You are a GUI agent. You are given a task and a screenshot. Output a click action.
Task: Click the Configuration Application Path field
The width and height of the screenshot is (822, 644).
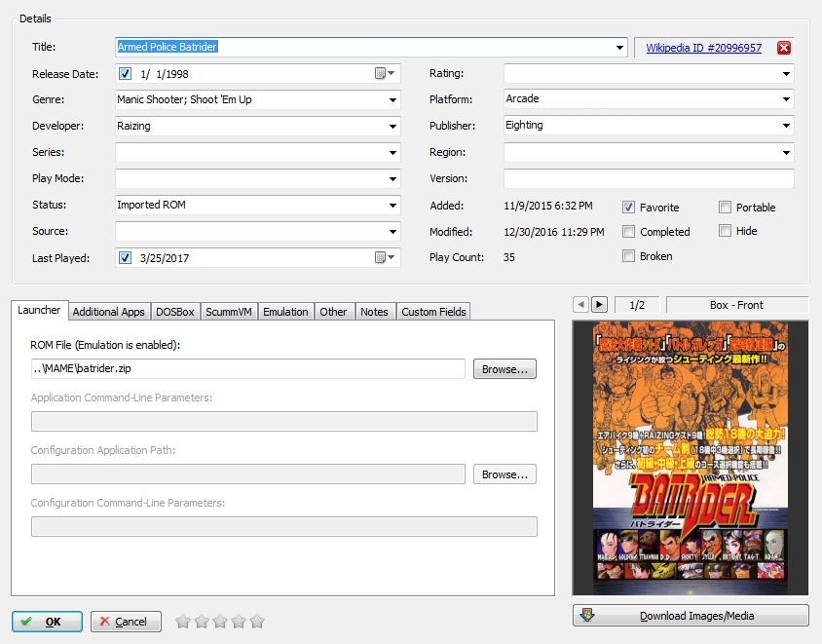(x=248, y=474)
